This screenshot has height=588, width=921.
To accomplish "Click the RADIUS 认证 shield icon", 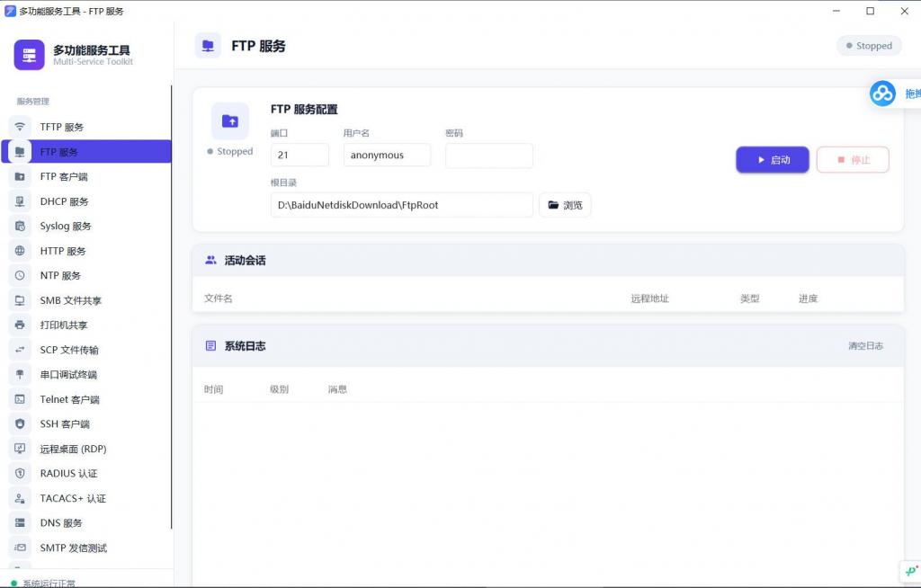I will click(x=20, y=474).
